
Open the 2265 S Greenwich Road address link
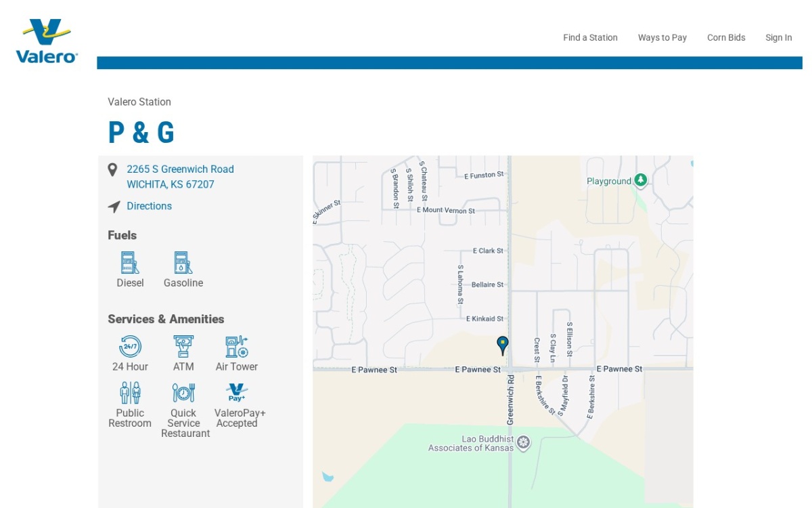180,177
